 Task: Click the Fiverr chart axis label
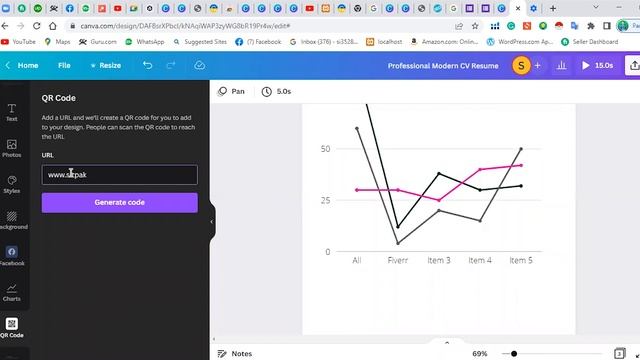398,260
